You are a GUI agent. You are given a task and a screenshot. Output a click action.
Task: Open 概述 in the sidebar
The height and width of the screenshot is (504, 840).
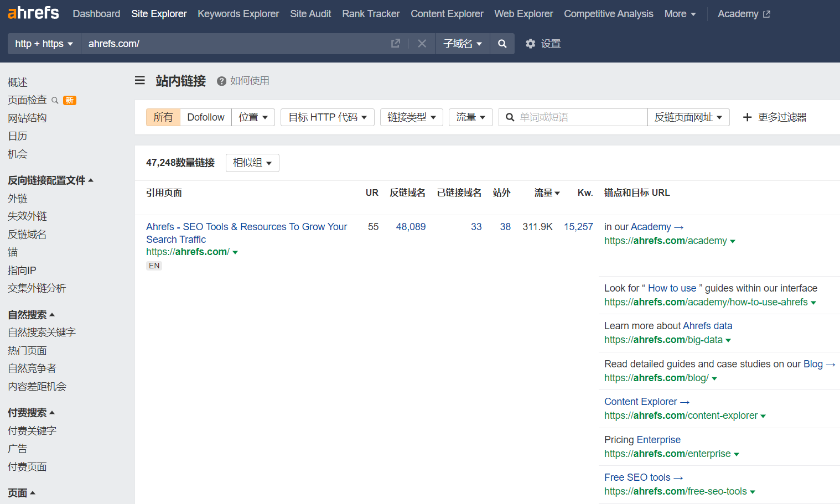(x=18, y=82)
